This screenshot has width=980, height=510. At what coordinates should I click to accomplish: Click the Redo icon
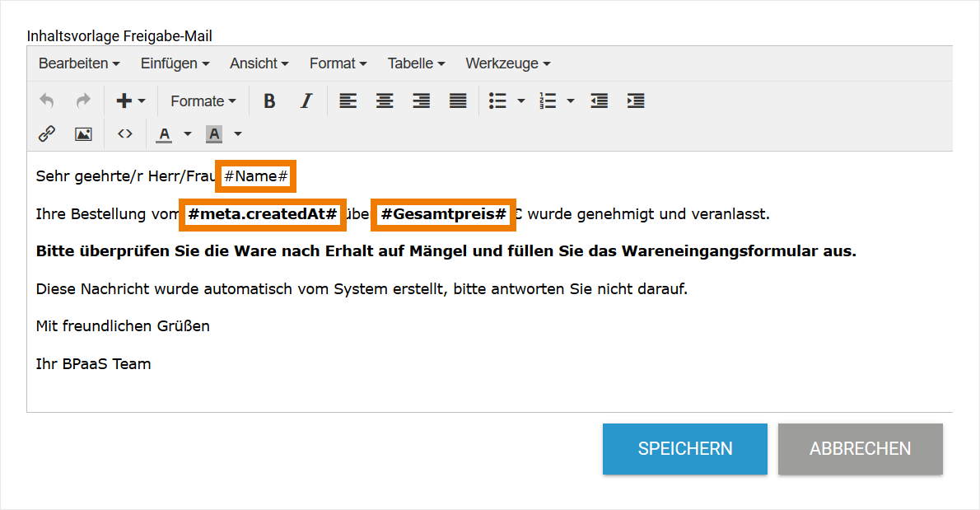(x=82, y=101)
